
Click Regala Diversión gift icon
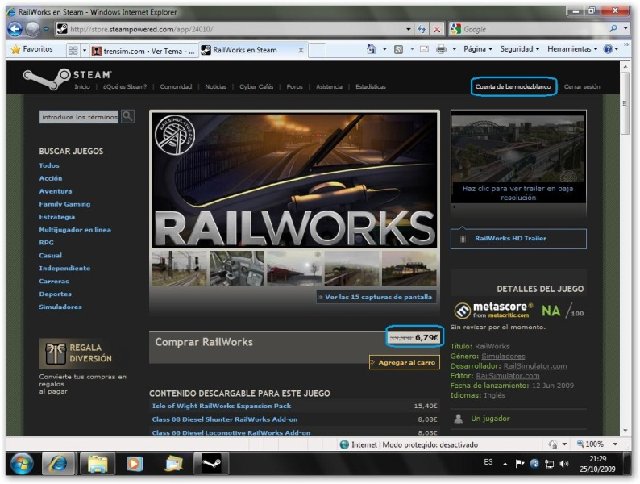(x=52, y=353)
